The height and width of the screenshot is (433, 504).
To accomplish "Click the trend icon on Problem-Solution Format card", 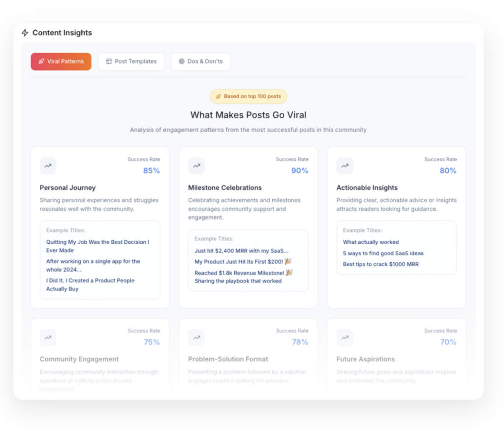I will click(196, 337).
